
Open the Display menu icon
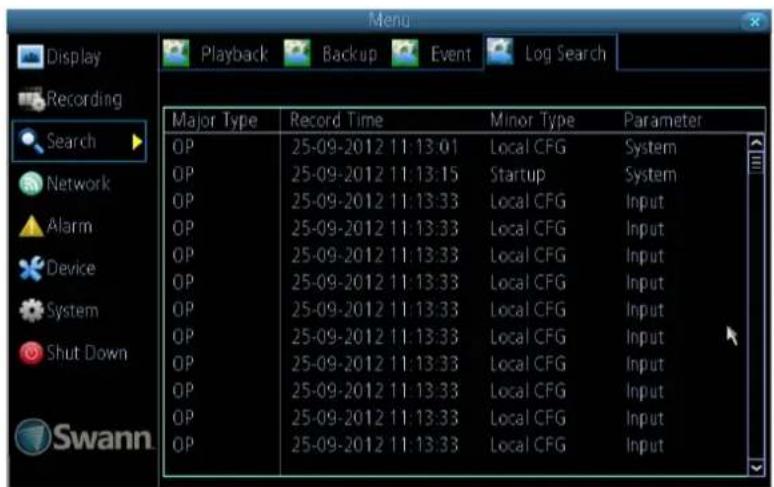pyautogui.click(x=30, y=56)
